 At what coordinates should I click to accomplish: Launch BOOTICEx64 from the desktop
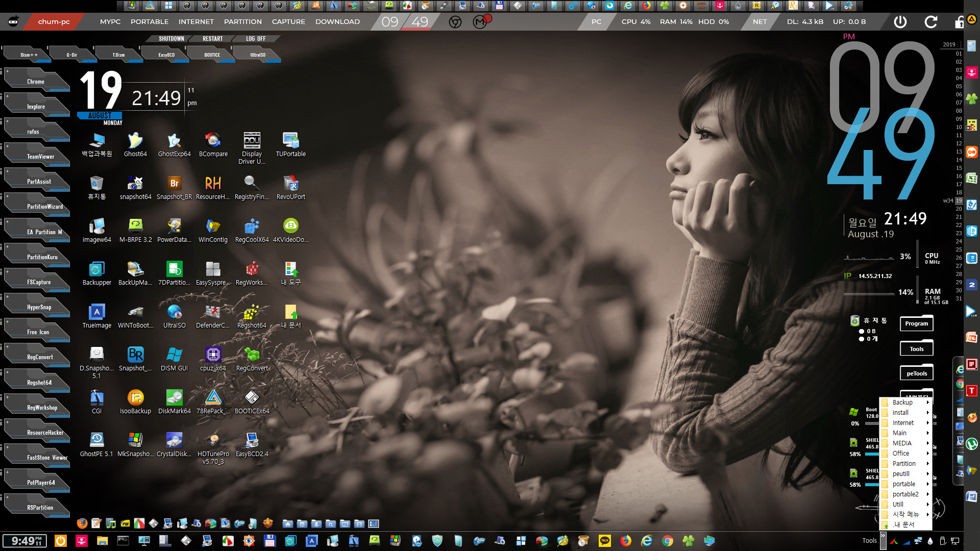252,402
